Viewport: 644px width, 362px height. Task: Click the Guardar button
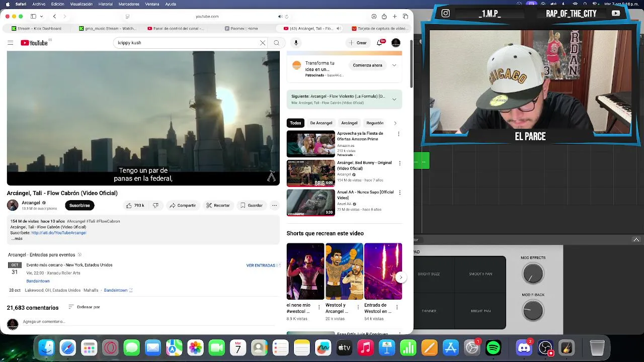[252, 205]
